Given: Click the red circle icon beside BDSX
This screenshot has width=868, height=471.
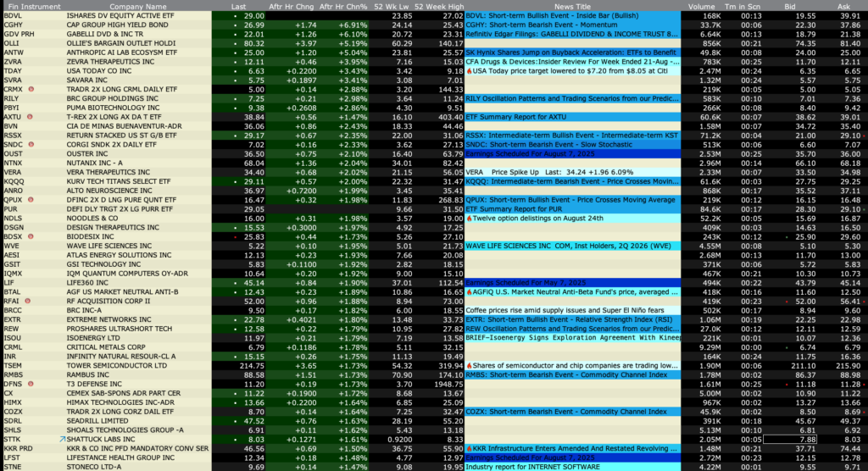Looking at the screenshot, I should click(x=31, y=236).
